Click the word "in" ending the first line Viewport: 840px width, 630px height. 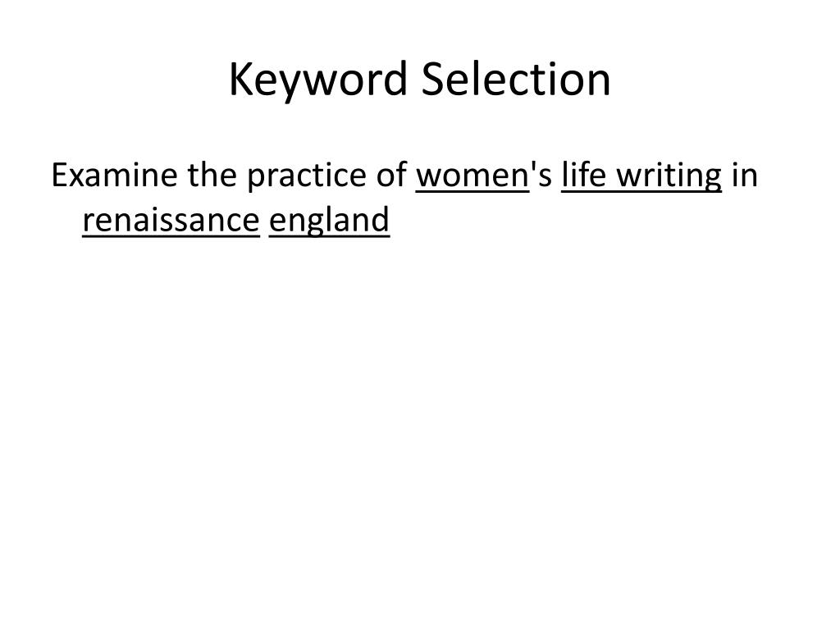[745, 175]
